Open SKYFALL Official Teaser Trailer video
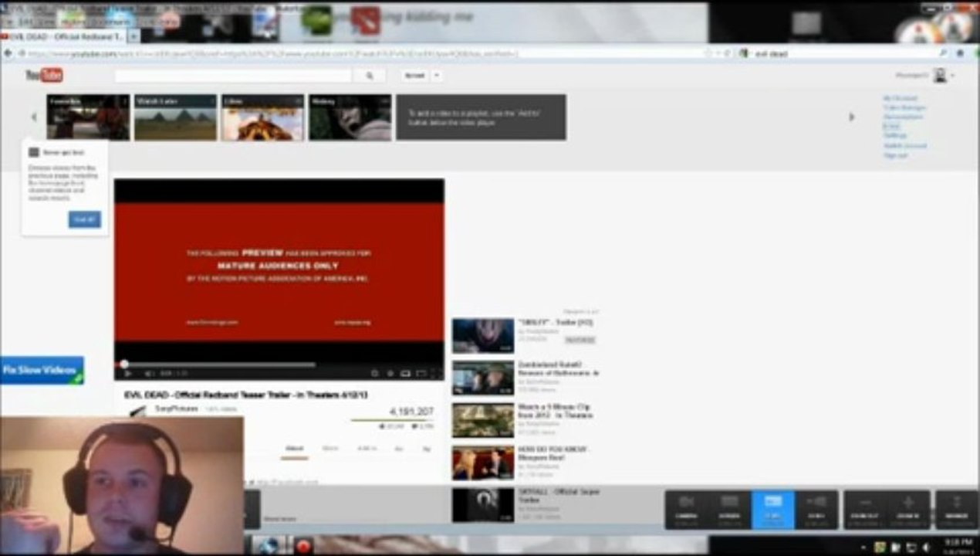This screenshot has width=980, height=556. (x=526, y=504)
